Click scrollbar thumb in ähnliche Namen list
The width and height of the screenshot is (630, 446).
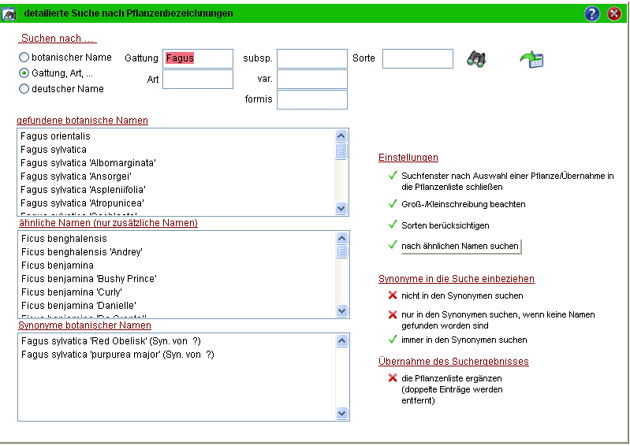click(x=342, y=252)
